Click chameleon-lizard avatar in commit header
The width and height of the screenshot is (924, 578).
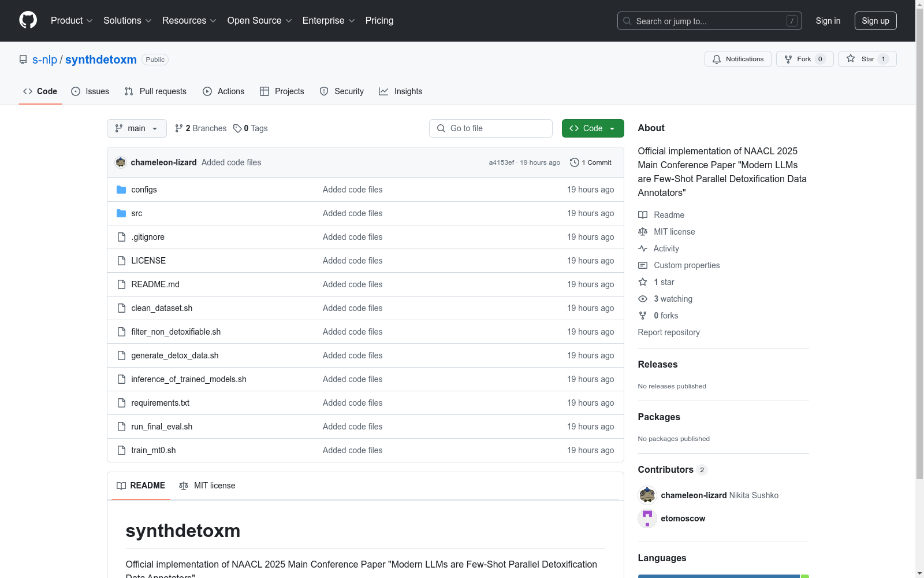(x=121, y=162)
